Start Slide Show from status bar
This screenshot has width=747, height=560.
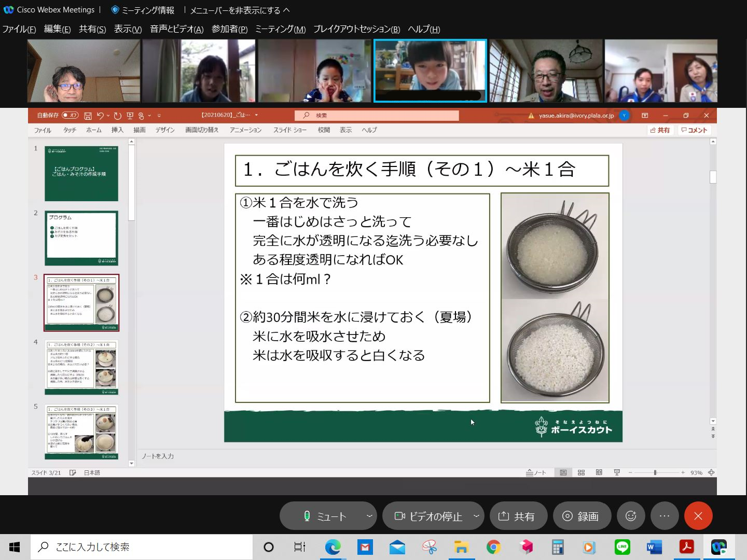[x=617, y=472]
